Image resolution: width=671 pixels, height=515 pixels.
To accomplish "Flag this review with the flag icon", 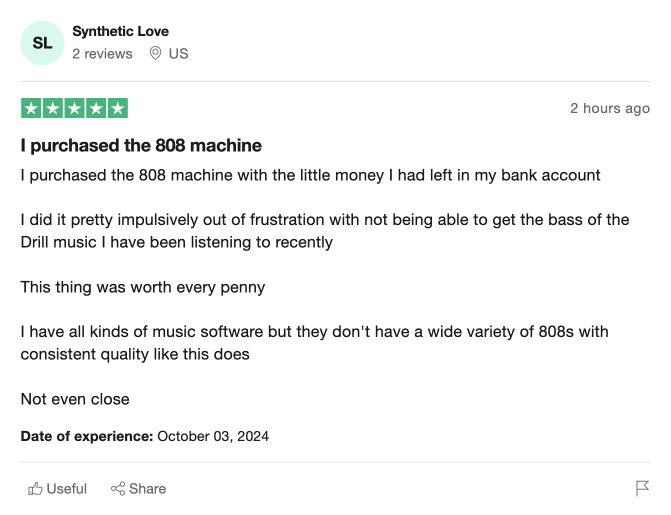I will (x=642, y=488).
